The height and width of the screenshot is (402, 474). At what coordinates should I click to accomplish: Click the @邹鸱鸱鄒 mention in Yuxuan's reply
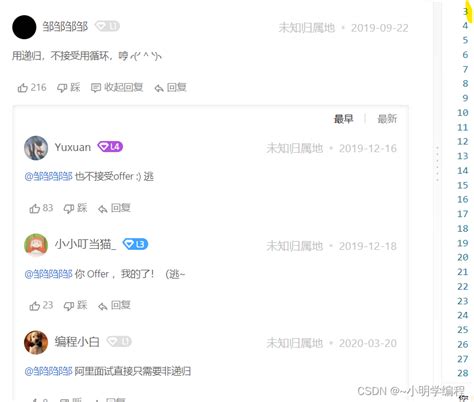pos(49,176)
